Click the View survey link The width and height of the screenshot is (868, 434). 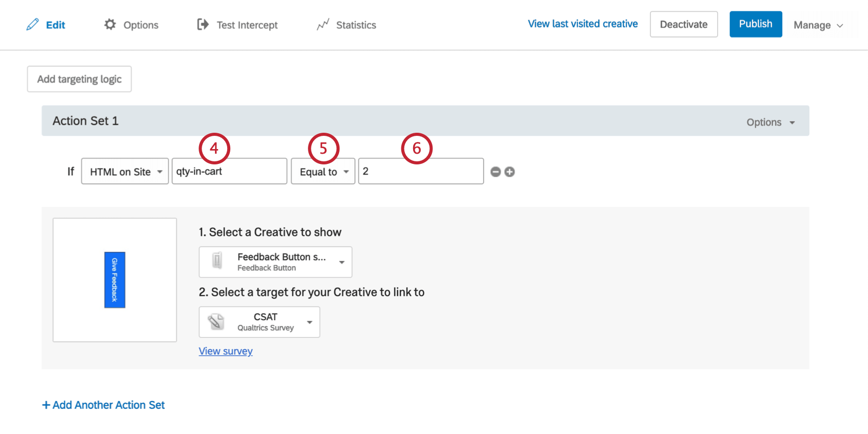click(226, 351)
